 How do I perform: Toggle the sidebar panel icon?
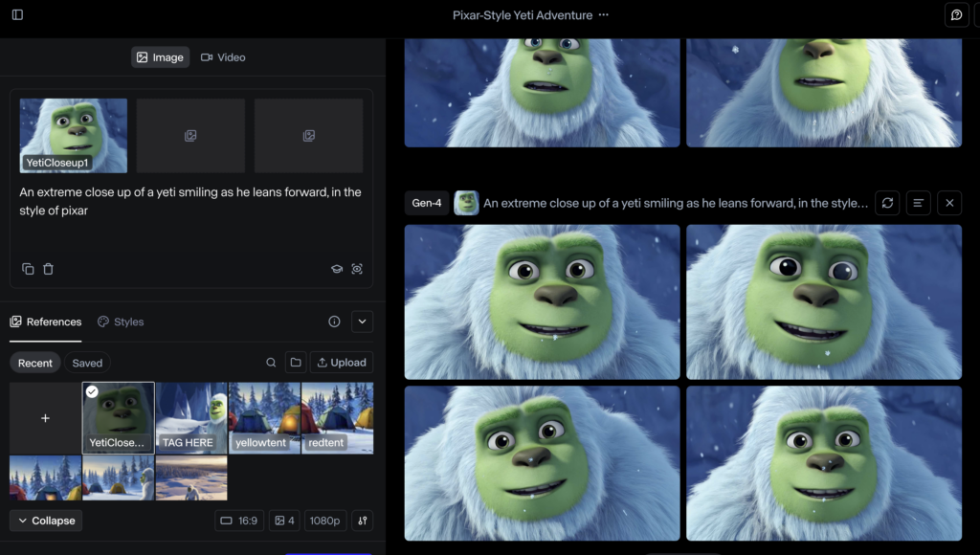17,14
